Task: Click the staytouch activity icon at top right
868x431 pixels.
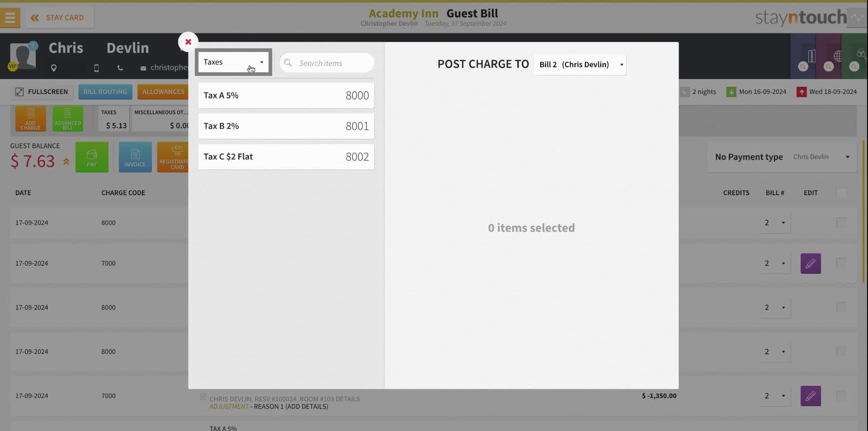Action: tap(857, 18)
